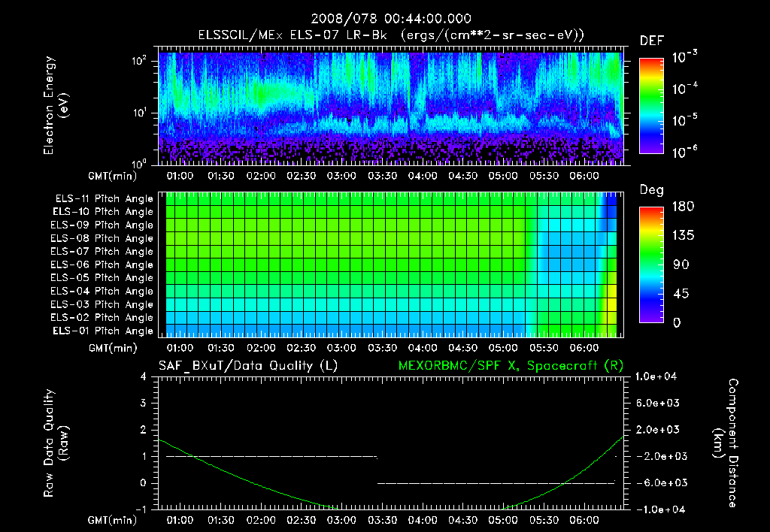Click the 10⁰ tick on electron energy axis
Image resolution: width=770 pixels, height=532 pixels.
point(139,163)
